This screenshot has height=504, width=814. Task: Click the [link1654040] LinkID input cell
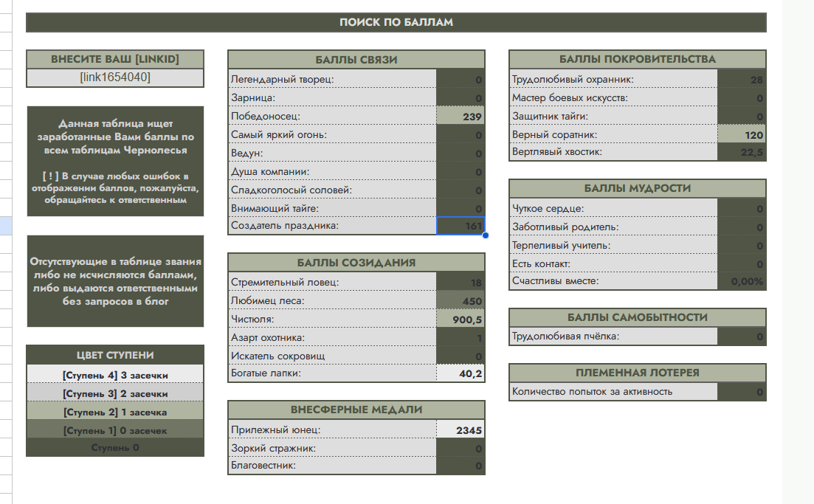(x=114, y=77)
